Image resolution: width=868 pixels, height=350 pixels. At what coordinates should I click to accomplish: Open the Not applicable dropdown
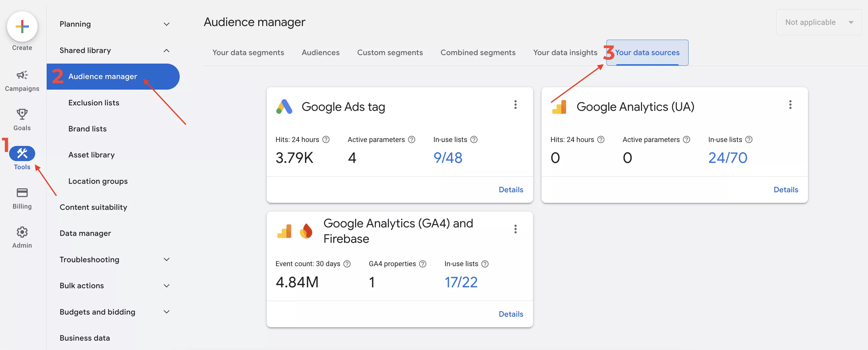pos(819,22)
